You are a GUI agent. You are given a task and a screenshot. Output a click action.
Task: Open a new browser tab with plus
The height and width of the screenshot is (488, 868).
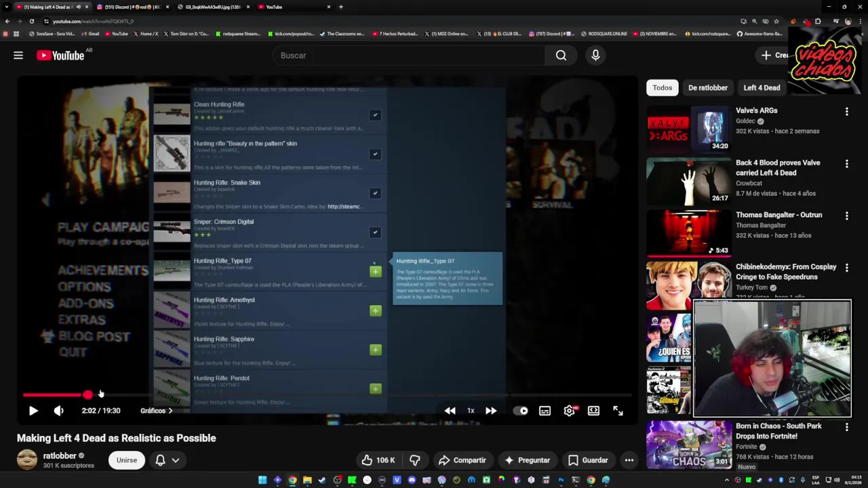(341, 7)
